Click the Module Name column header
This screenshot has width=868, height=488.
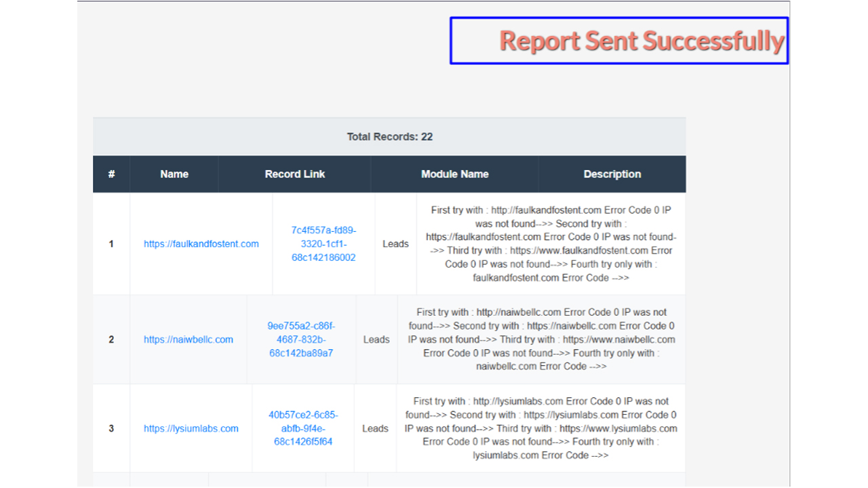(455, 174)
